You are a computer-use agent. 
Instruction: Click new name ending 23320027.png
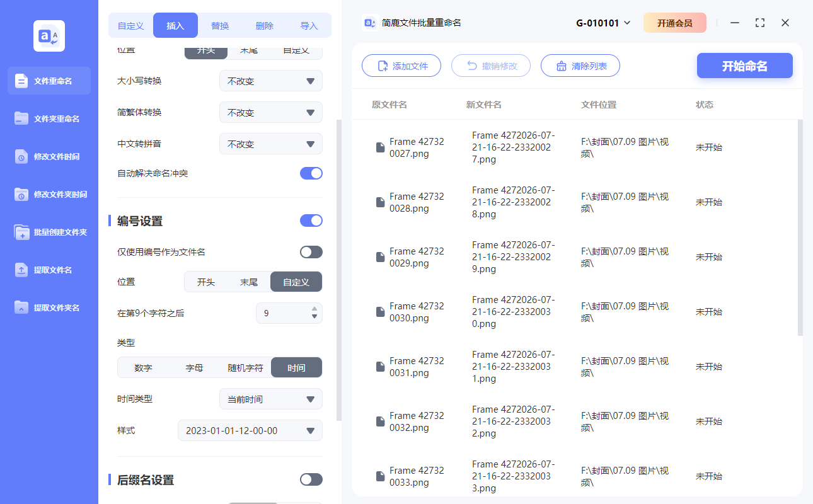click(x=513, y=147)
